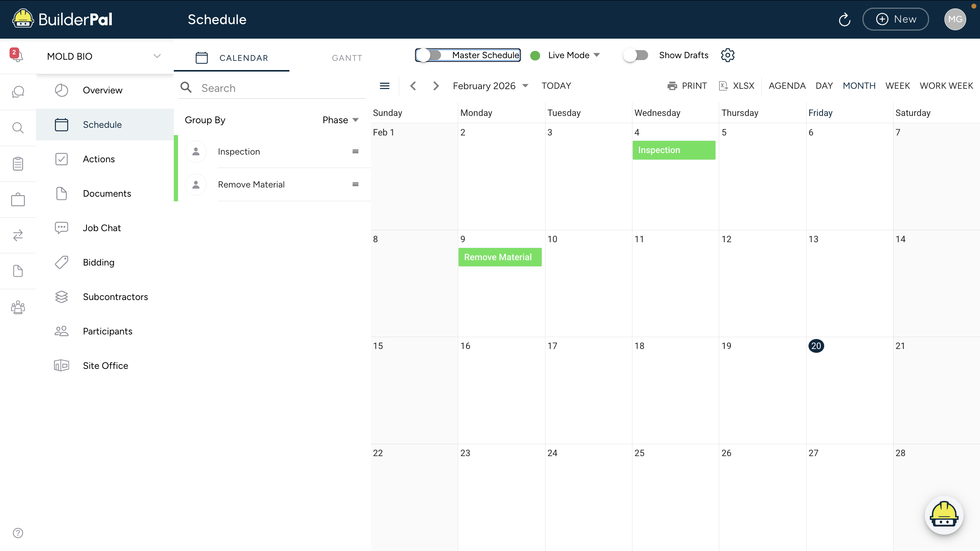Expand the Live Mode dropdown
980x551 pixels.
pyautogui.click(x=596, y=55)
